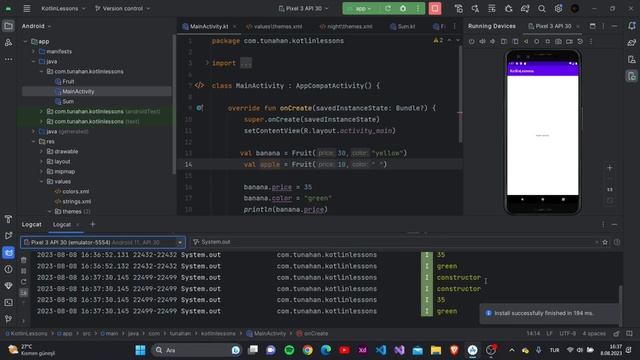Select Sum file in project tree
The width and height of the screenshot is (640, 360).
[68, 101]
